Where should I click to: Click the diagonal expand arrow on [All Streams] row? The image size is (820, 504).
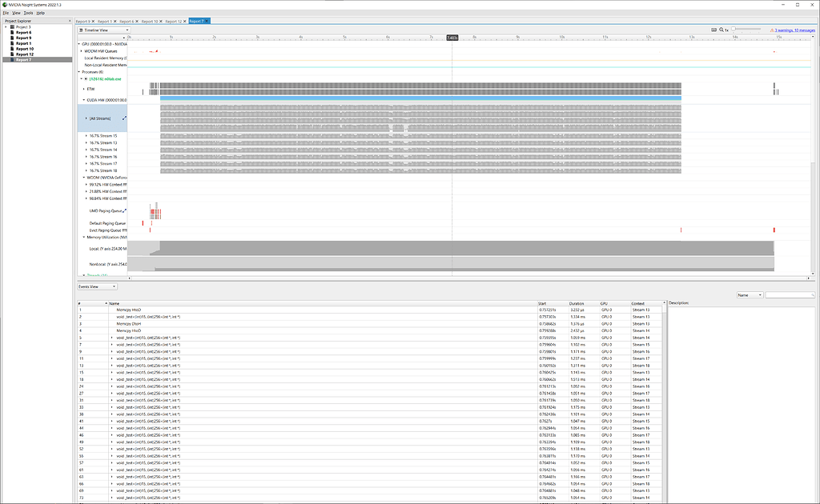click(x=124, y=118)
